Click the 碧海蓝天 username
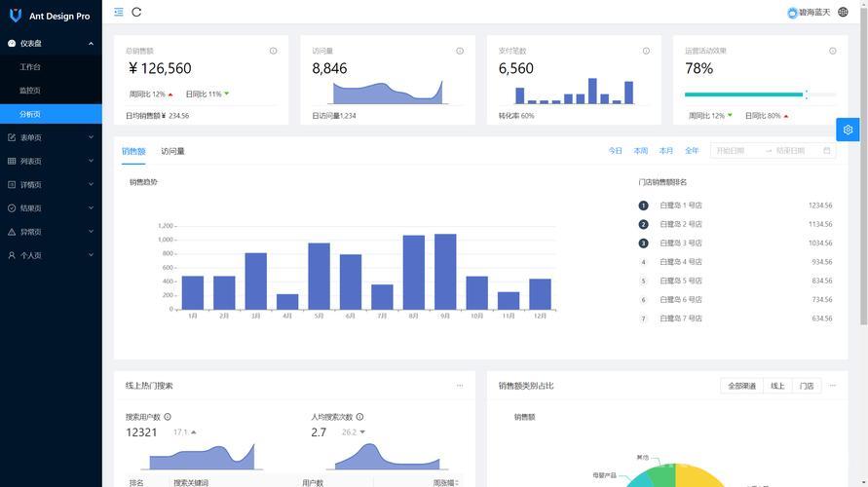The image size is (868, 487). 814,12
